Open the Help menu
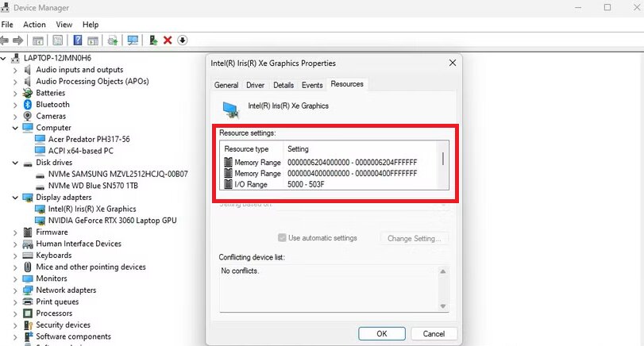644x346 pixels. [x=91, y=25]
